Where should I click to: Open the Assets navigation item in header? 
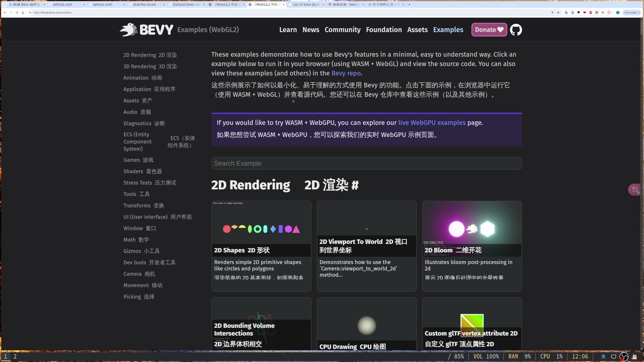click(417, 30)
